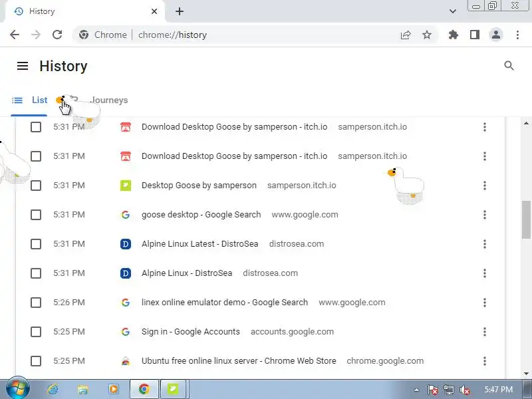This screenshot has width=532, height=399.
Task: Check the Sign in - Google Accounts entry
Action: click(36, 332)
